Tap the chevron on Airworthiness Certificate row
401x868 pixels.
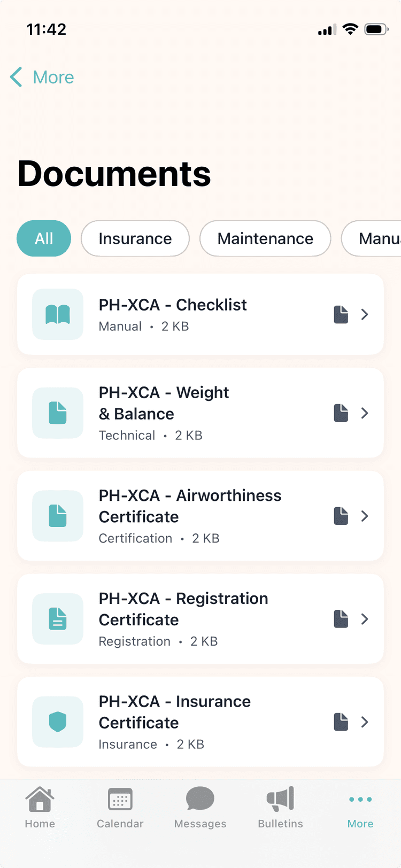click(x=365, y=516)
